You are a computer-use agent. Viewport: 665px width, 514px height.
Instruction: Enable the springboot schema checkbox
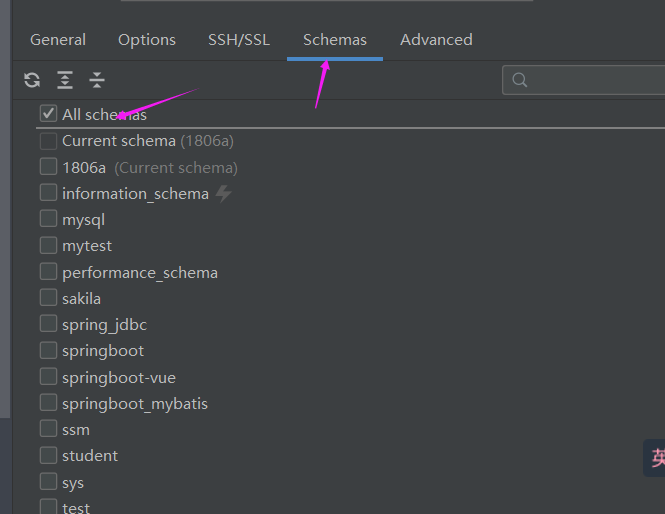coord(48,350)
